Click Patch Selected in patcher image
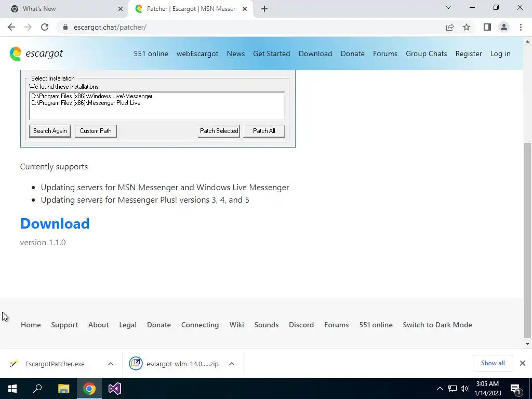The width and height of the screenshot is (532, 399). (x=219, y=131)
